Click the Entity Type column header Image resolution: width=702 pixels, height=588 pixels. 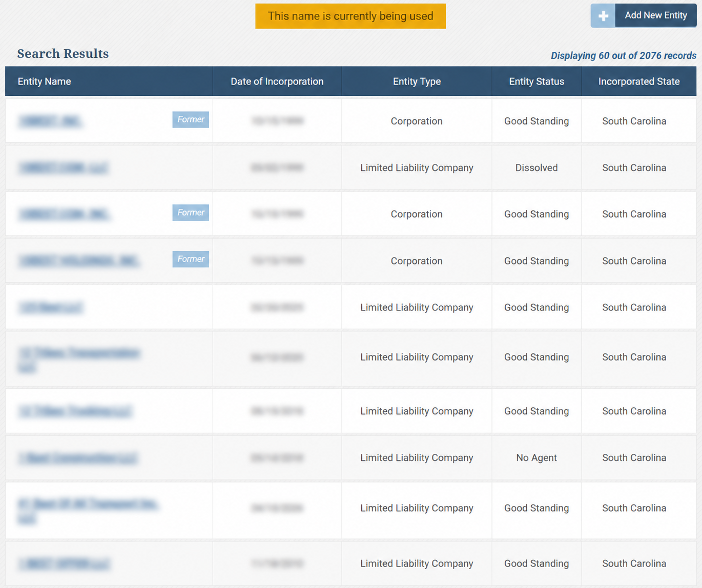[417, 81]
